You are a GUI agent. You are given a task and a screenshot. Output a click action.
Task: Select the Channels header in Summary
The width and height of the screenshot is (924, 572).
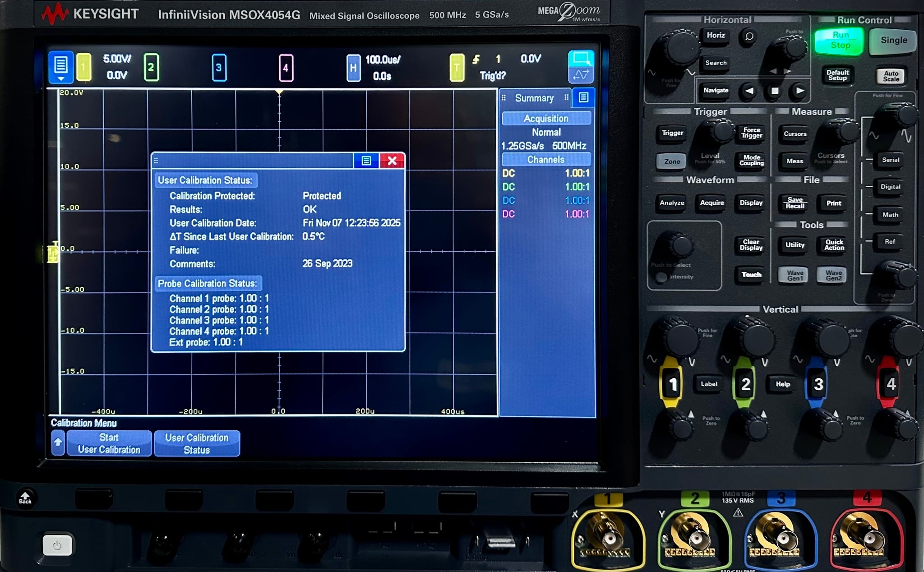click(x=546, y=160)
